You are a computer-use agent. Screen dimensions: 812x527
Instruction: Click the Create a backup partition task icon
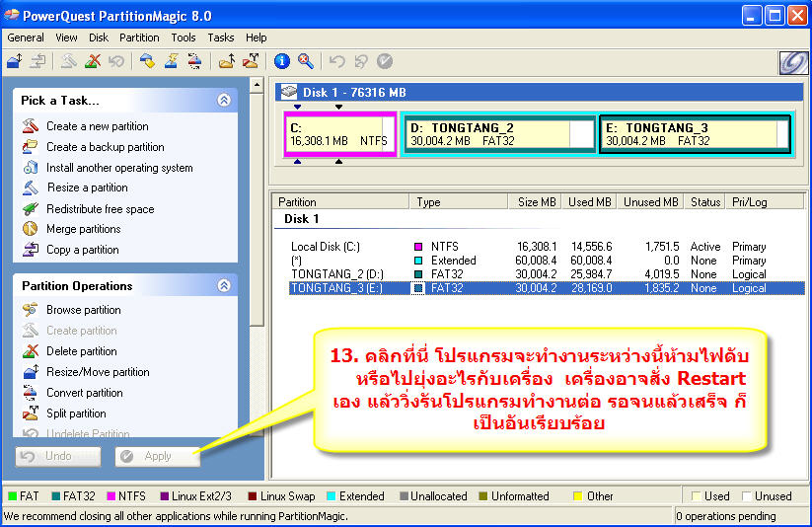point(30,147)
